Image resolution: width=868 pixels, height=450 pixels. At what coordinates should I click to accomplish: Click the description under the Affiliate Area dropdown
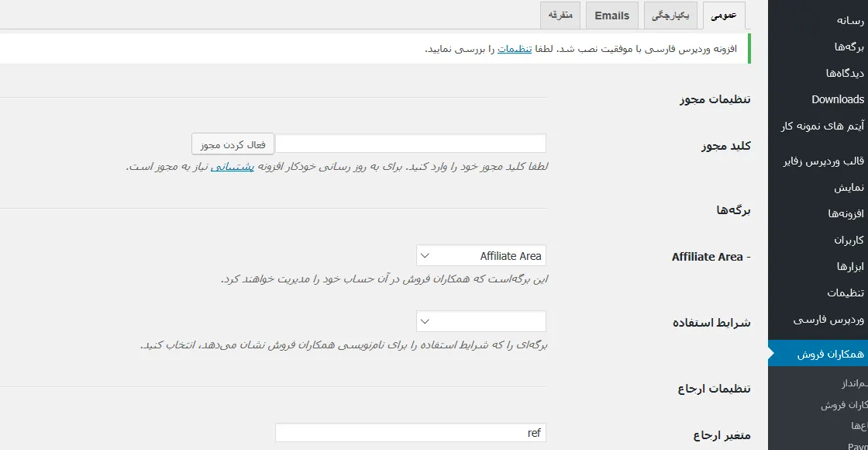pyautogui.click(x=384, y=279)
